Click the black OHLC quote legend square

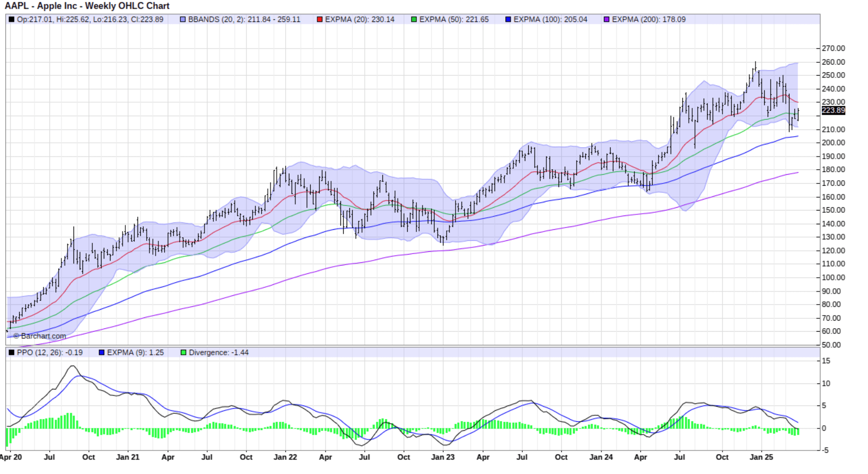(12, 18)
